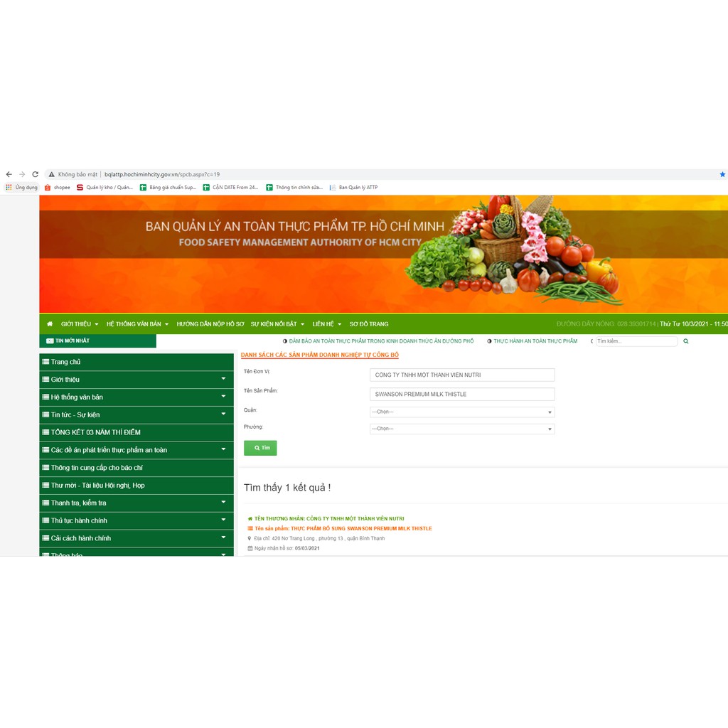This screenshot has height=728, width=728.
Task: Expand 'Tin tức - Sự kiện' sidebar section
Action: pyautogui.click(x=223, y=414)
